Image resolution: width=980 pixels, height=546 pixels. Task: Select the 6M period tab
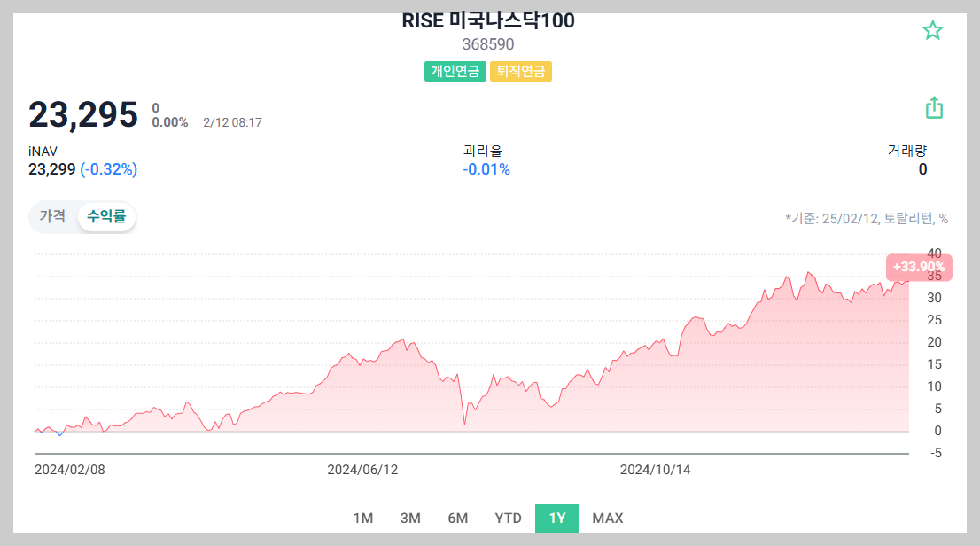457,519
